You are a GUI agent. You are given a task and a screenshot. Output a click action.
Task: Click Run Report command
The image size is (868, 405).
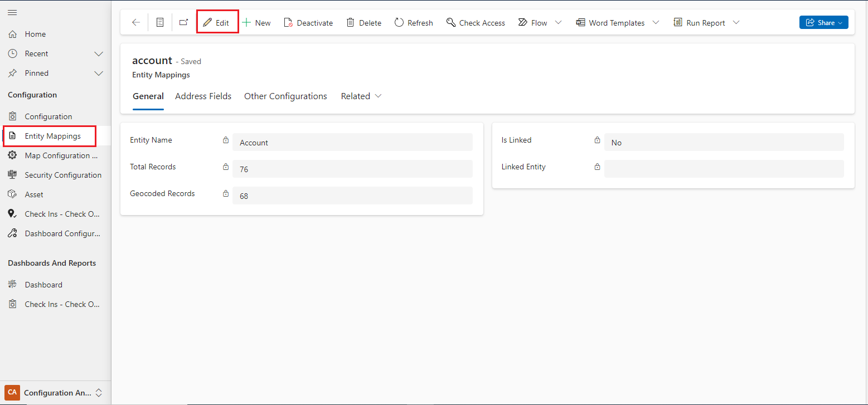click(700, 23)
